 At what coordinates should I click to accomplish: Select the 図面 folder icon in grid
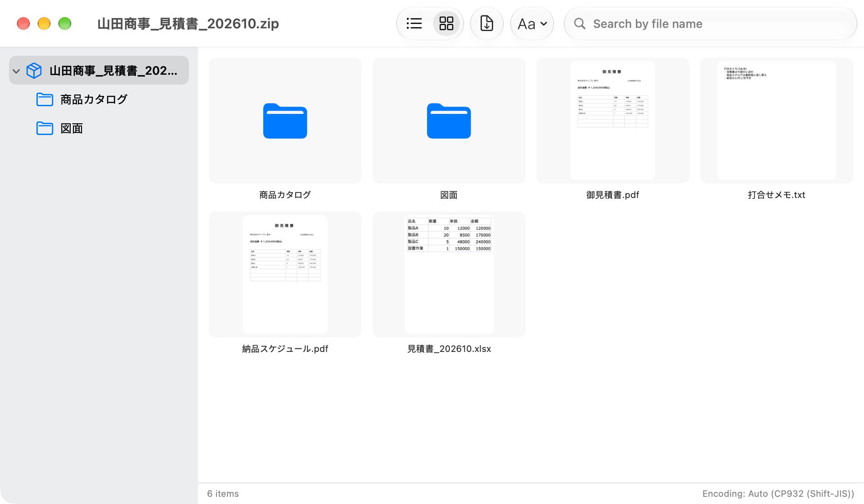[449, 121]
